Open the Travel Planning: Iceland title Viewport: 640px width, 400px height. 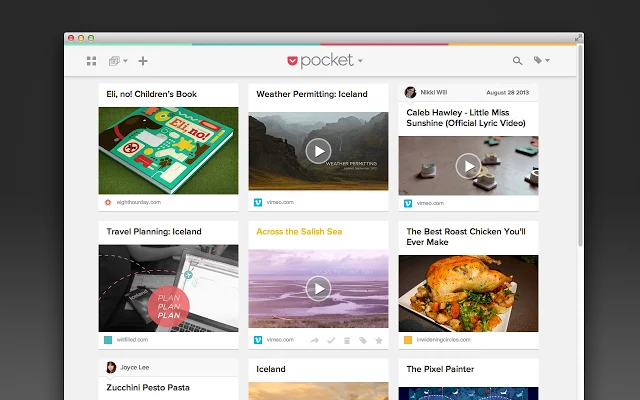coord(154,232)
